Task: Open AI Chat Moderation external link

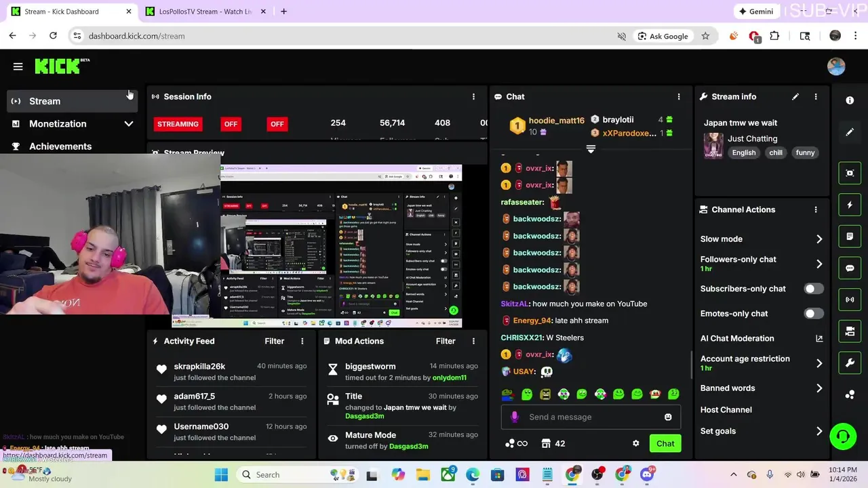Action: point(819,338)
